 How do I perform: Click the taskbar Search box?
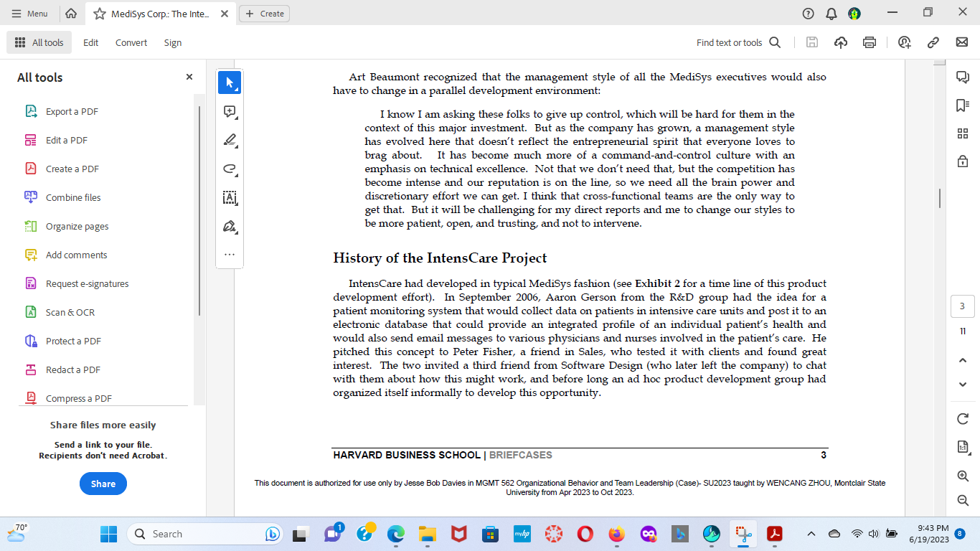(206, 534)
